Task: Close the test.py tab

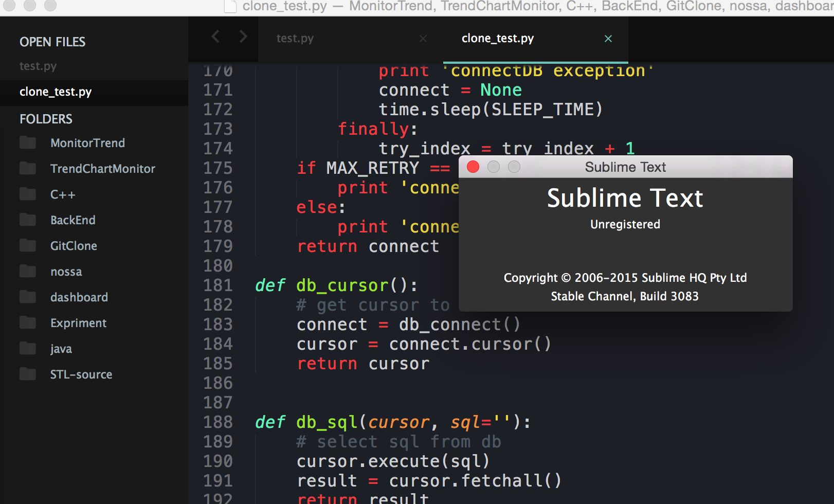Action: pyautogui.click(x=423, y=39)
